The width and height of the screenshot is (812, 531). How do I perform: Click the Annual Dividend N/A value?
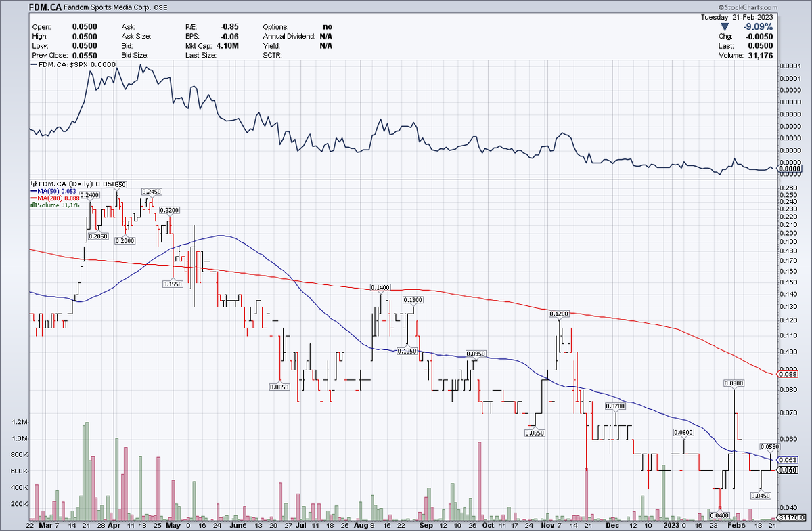[325, 35]
